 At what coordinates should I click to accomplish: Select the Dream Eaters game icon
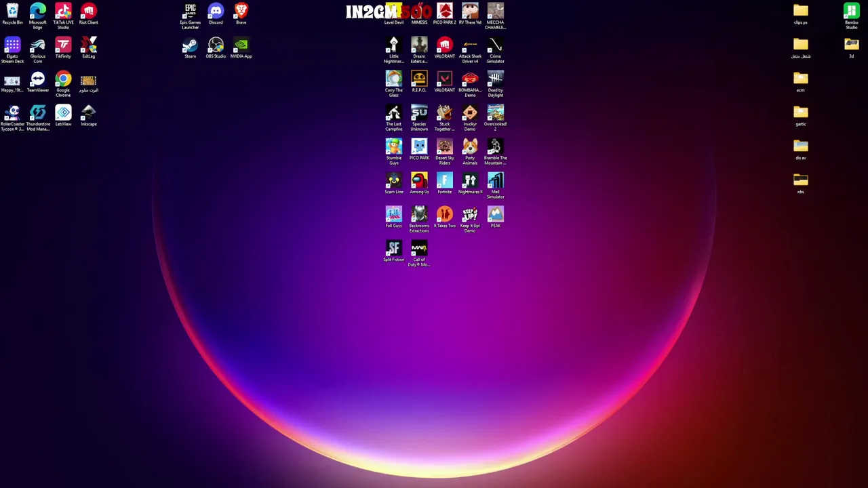[419, 45]
